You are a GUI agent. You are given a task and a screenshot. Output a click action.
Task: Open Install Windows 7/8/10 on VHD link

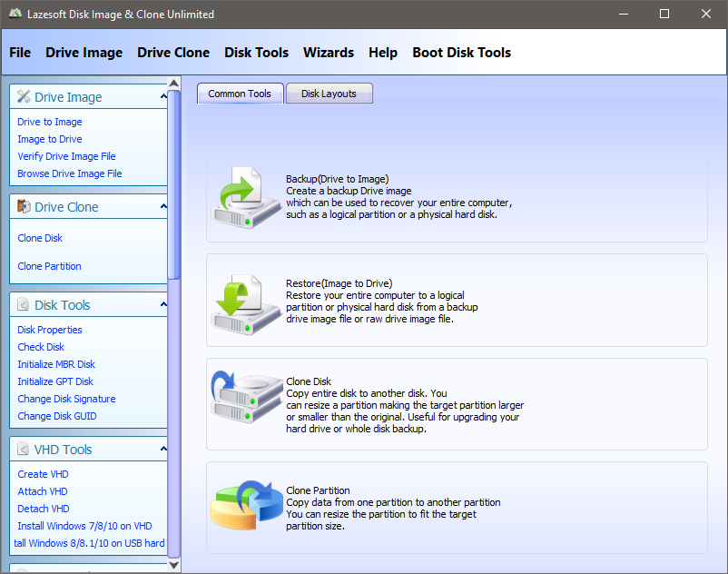tap(84, 526)
